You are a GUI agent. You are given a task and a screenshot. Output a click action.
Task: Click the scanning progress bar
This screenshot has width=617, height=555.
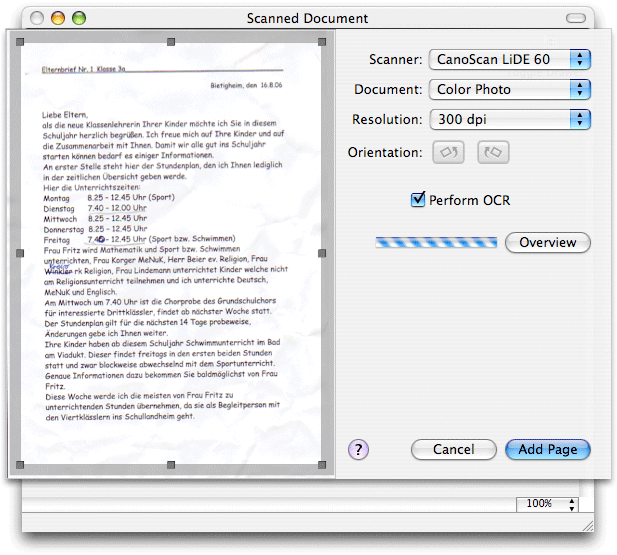click(x=436, y=242)
